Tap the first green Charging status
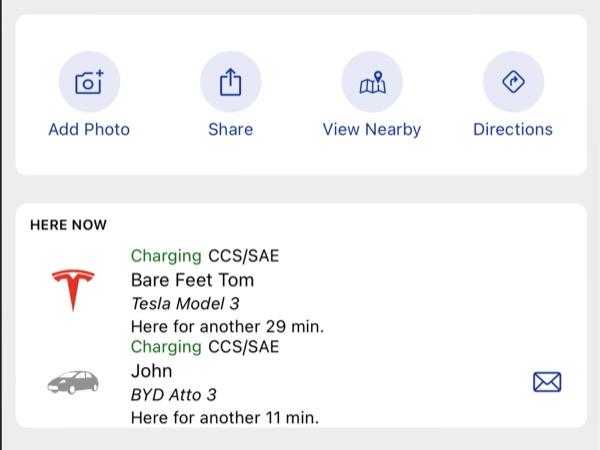 tap(166, 256)
